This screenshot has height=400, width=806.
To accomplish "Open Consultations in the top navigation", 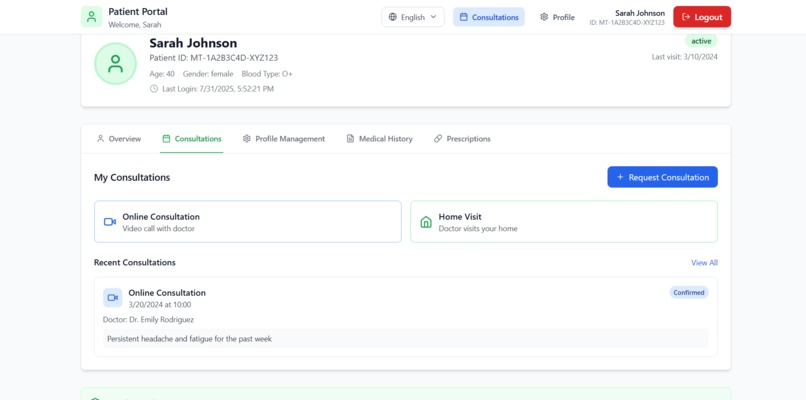I will point(489,17).
